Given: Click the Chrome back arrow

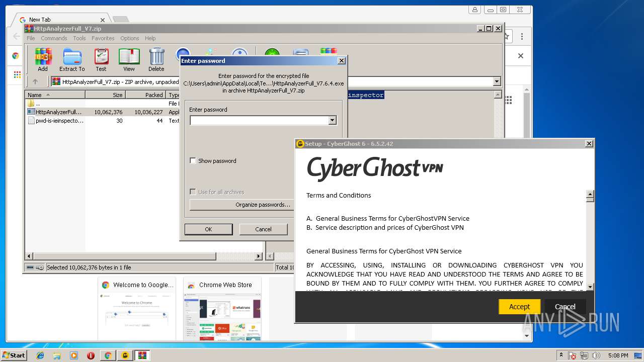Looking at the screenshot, I should pos(16,37).
